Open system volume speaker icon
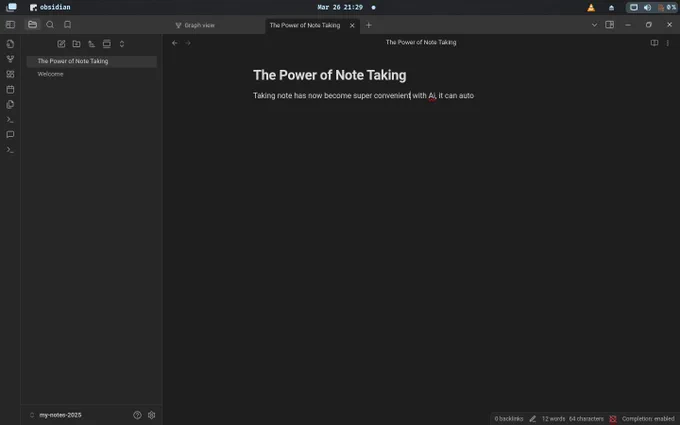 [x=647, y=7]
